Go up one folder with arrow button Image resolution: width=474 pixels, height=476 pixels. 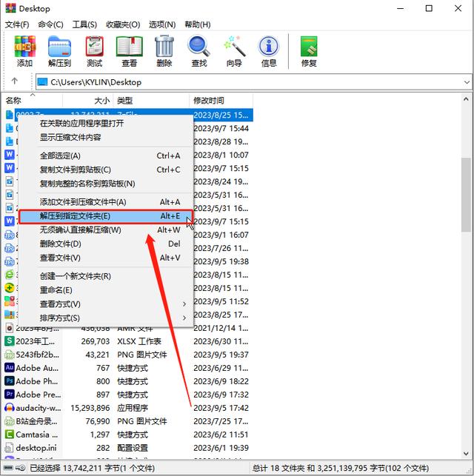point(15,82)
